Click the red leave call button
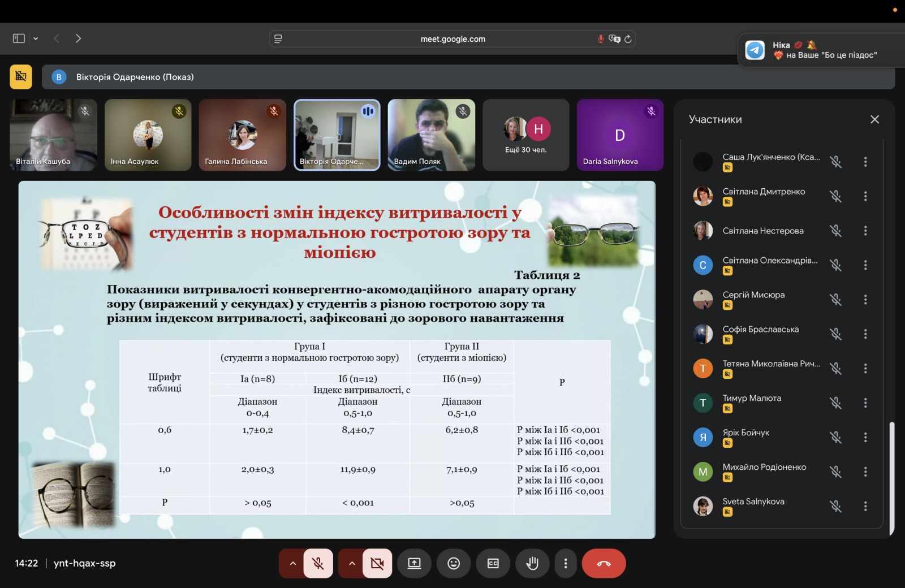 [604, 563]
